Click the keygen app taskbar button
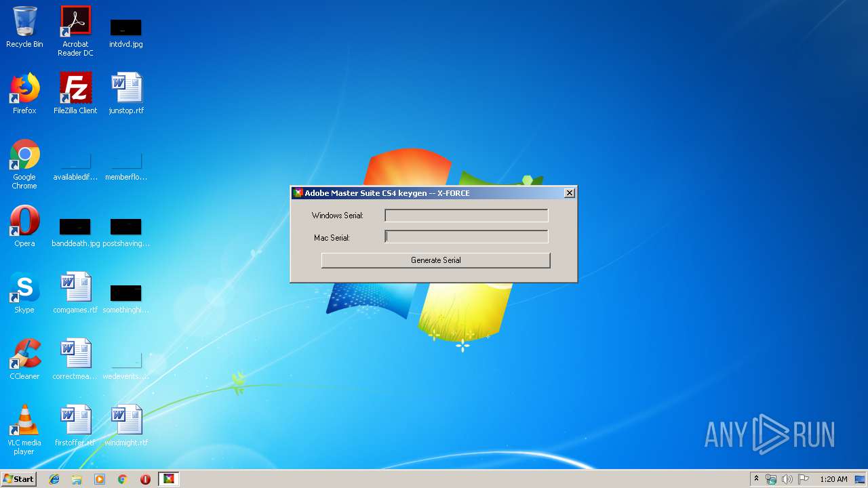 pyautogui.click(x=168, y=479)
